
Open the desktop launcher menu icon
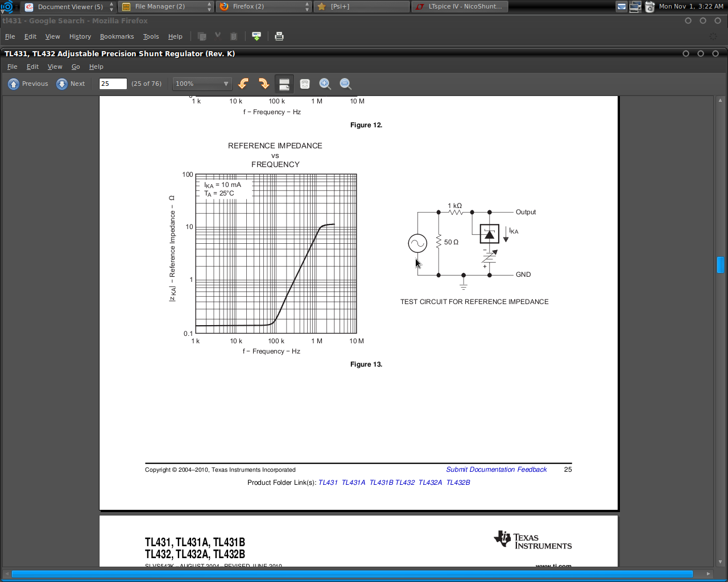point(7,6)
